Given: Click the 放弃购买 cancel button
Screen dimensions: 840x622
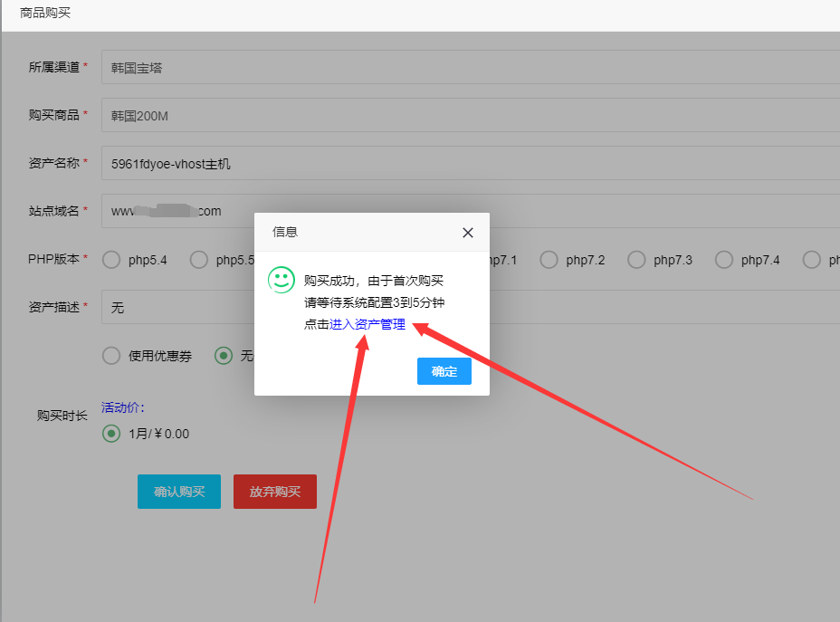Looking at the screenshot, I should (274, 492).
